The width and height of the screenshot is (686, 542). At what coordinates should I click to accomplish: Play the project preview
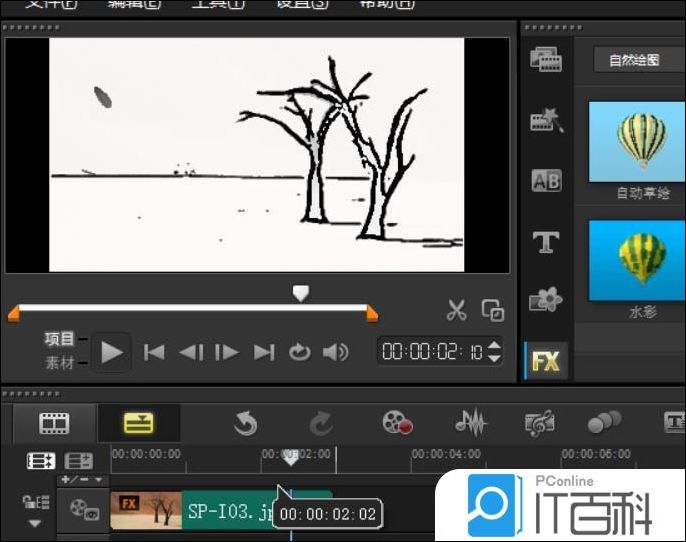[112, 352]
